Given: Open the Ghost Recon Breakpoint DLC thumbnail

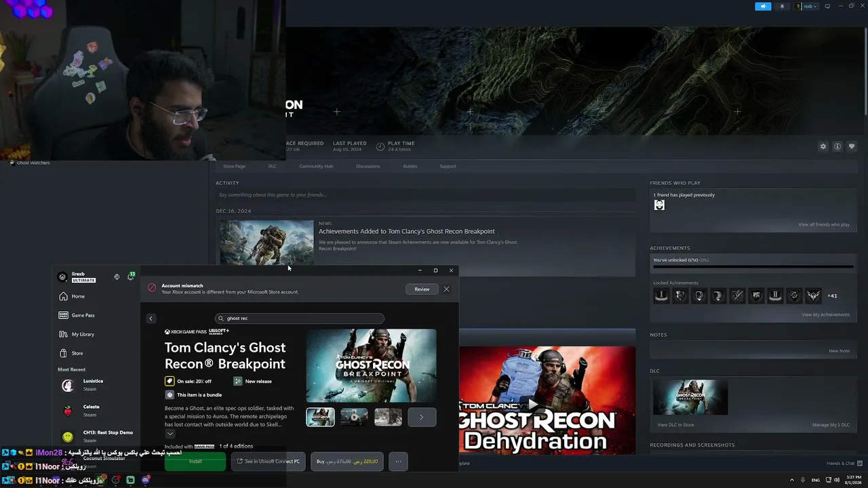Looking at the screenshot, I should [690, 397].
